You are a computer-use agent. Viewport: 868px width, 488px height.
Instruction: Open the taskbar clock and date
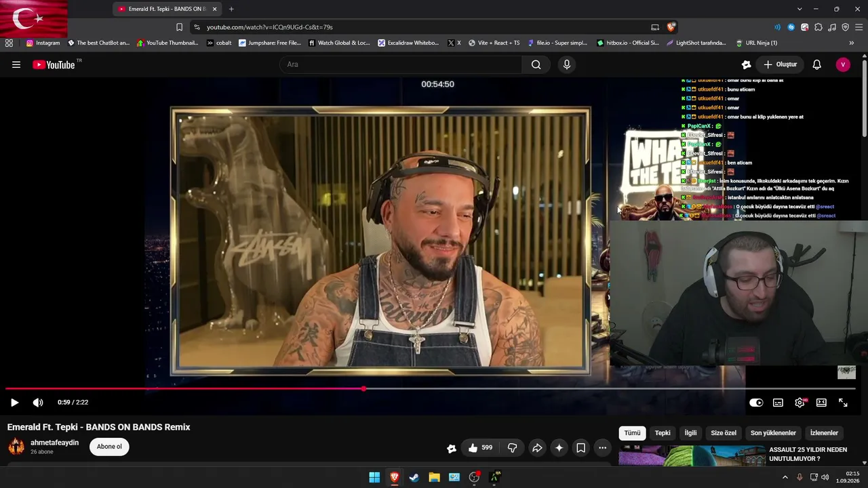(x=848, y=477)
